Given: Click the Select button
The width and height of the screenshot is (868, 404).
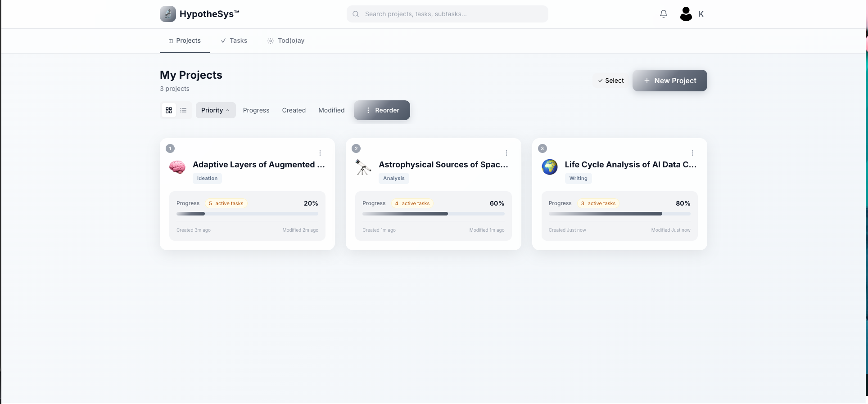Looking at the screenshot, I should tap(611, 81).
